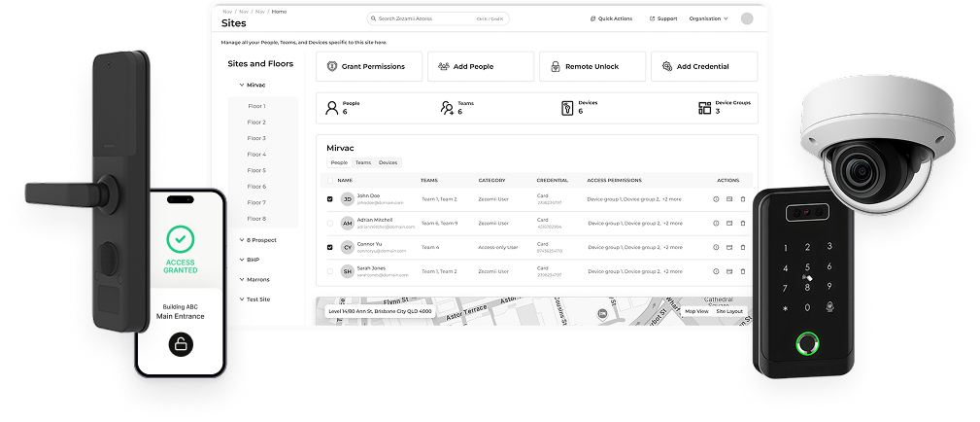
Task: Switch to the Devices tab
Action: 388,163
